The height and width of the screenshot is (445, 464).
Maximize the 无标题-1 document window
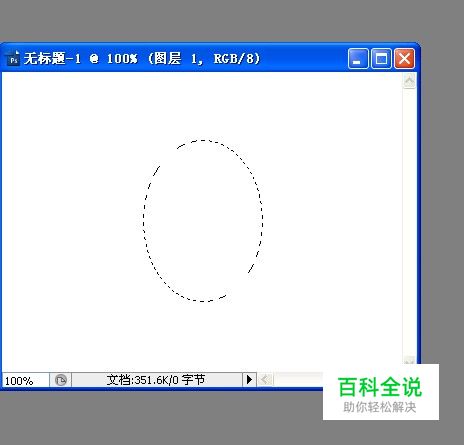(381, 59)
